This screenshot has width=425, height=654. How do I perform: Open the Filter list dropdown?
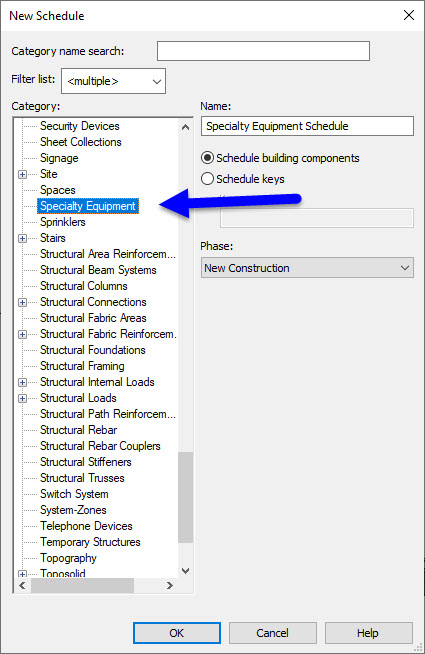coord(113,81)
